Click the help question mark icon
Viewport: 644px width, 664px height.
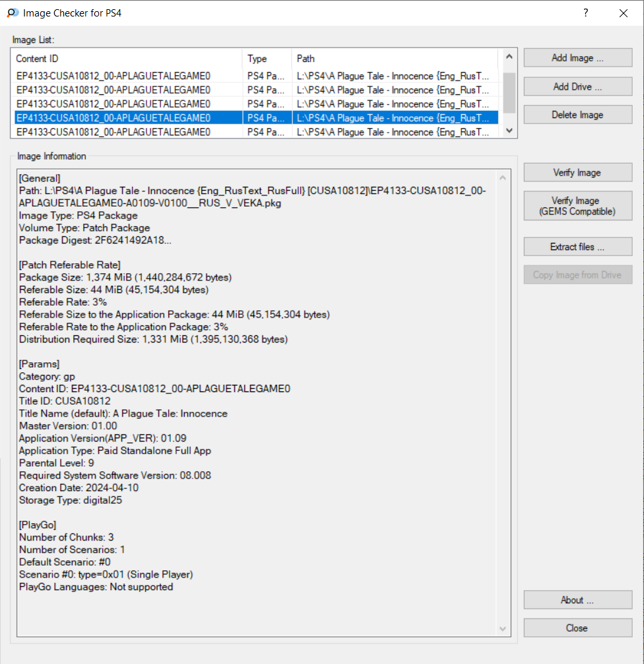click(x=585, y=13)
